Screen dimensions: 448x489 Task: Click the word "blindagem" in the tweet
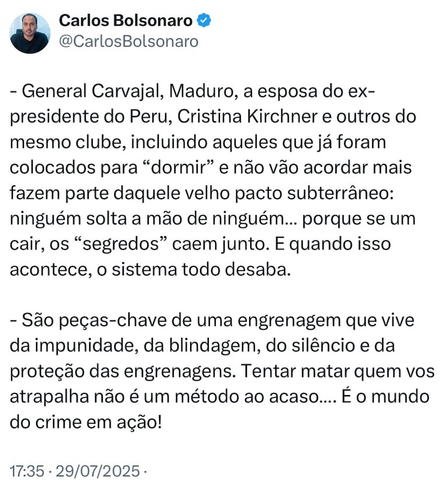(x=215, y=346)
